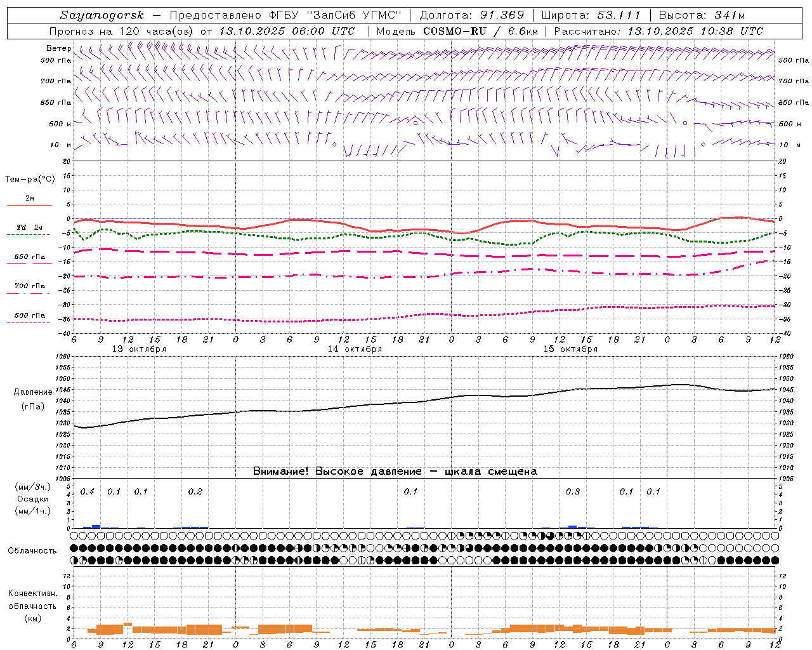Screen dimensions: 812x650
Task: Click '700 гПа' wind level on right side
Action: [x=794, y=81]
